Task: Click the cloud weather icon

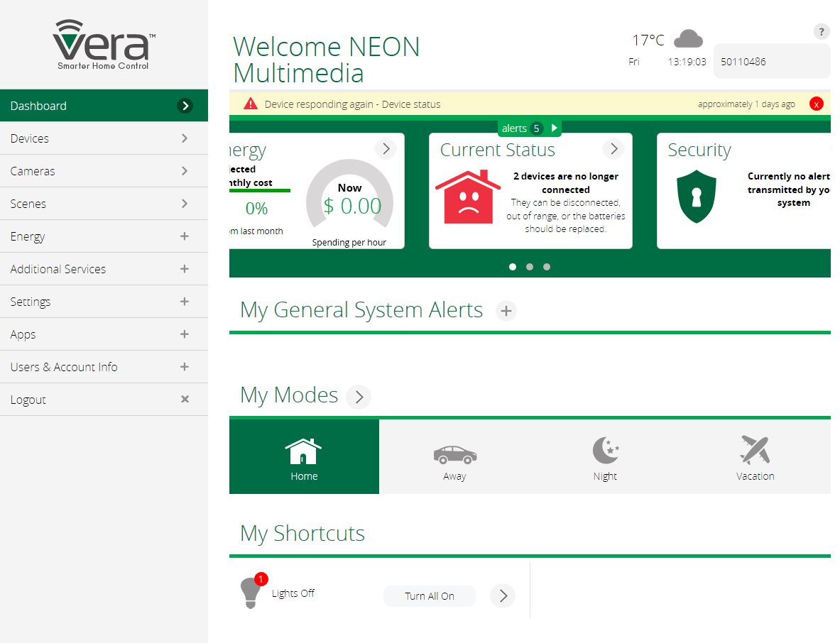Action: pos(687,38)
